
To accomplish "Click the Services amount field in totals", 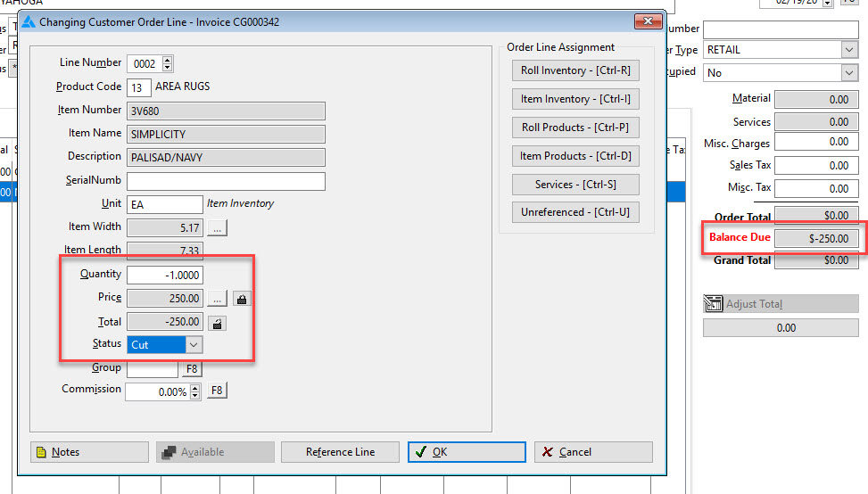I will [816, 121].
